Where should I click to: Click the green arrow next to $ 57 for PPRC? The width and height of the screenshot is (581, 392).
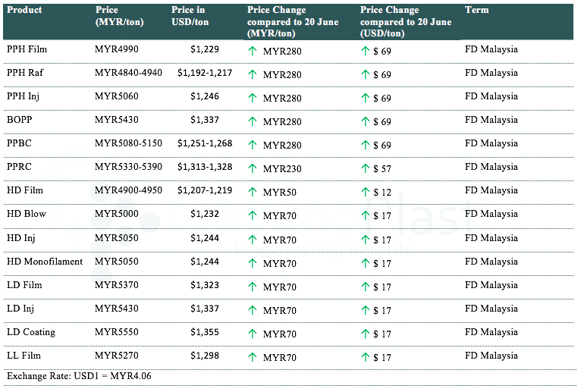pyautogui.click(x=365, y=168)
